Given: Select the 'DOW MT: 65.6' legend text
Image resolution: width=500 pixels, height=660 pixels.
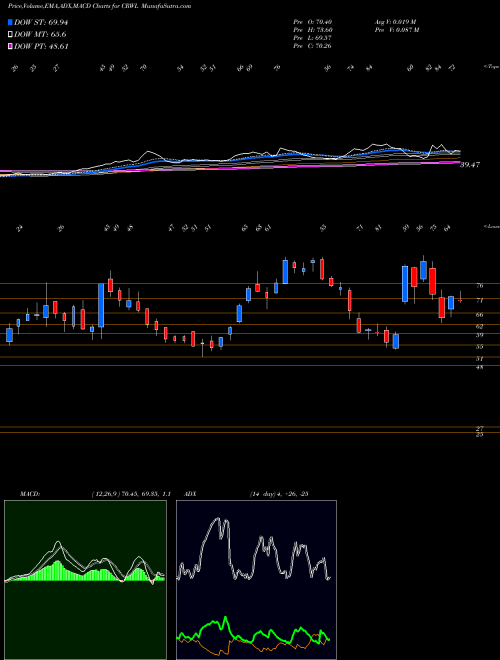Looking at the screenshot, I should tap(40, 35).
